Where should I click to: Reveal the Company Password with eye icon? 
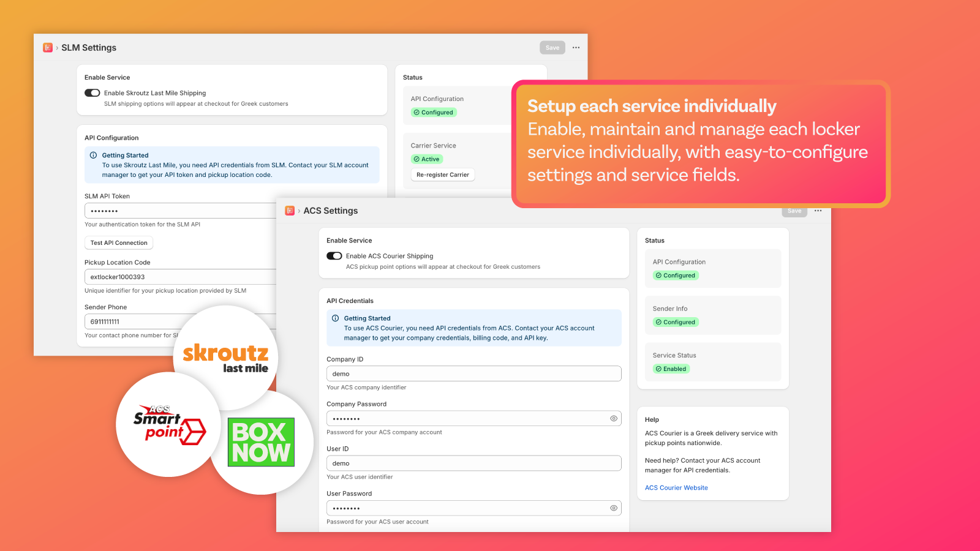(613, 419)
